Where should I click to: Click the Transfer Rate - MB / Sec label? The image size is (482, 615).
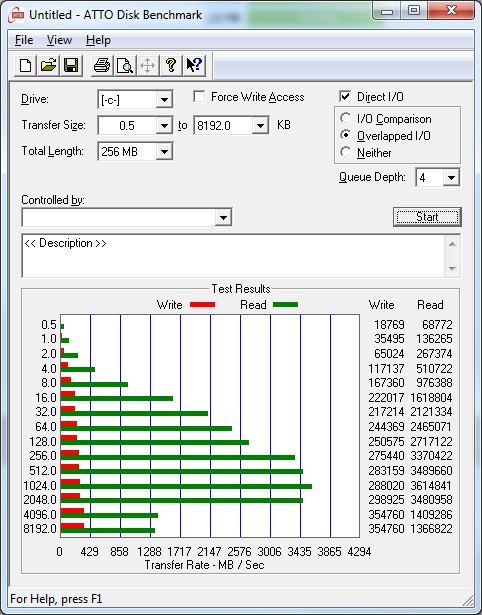204,565
